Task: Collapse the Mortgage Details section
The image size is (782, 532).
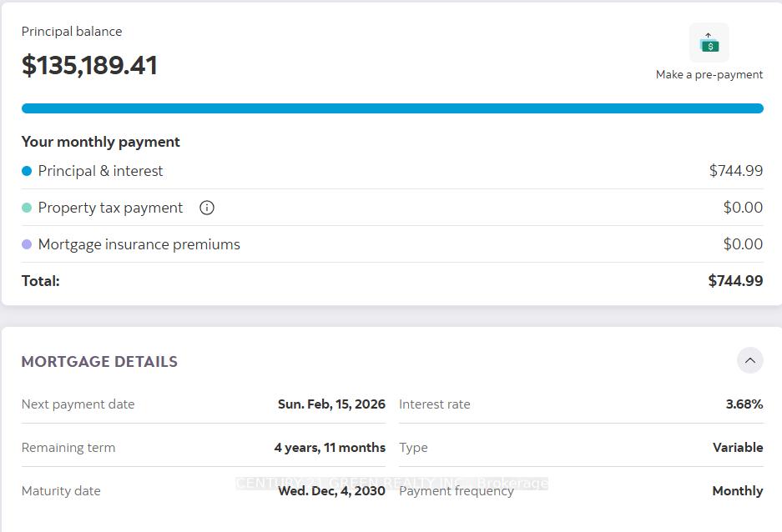Action: tap(749, 360)
